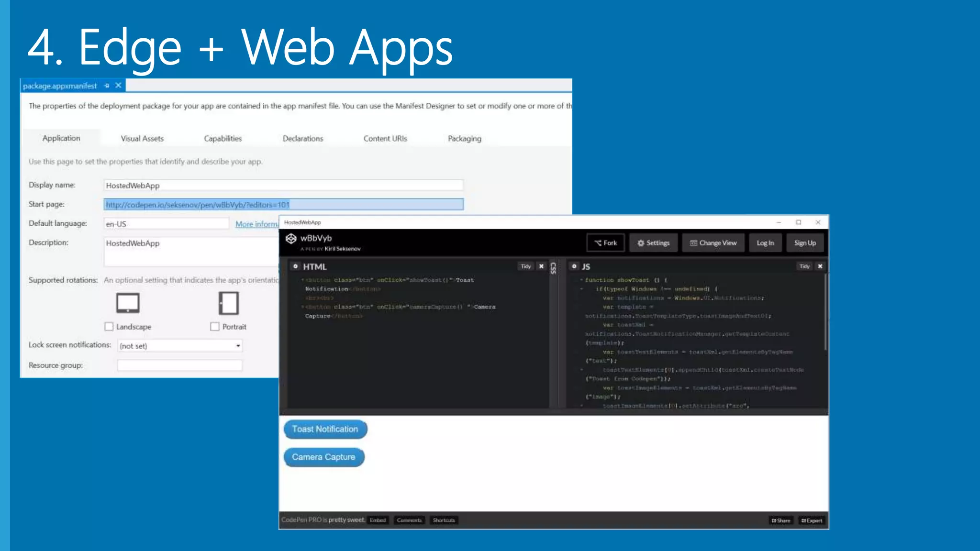Click the Change View button

coord(713,243)
